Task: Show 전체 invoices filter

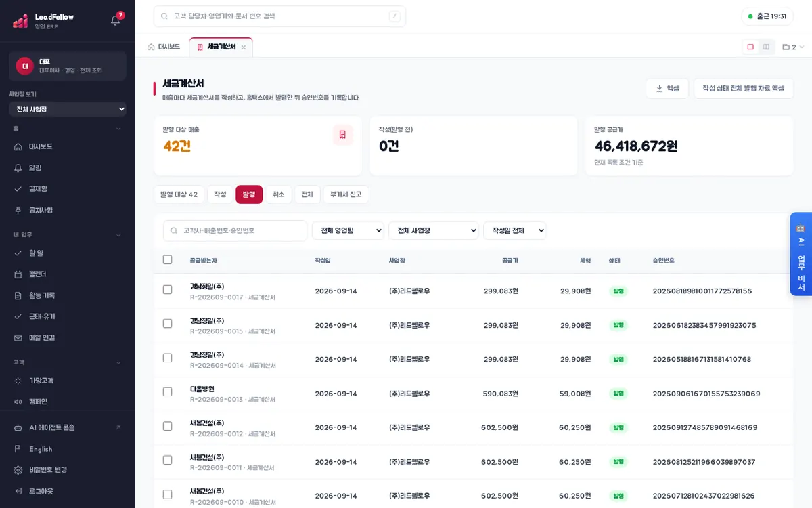Action: pyautogui.click(x=307, y=194)
